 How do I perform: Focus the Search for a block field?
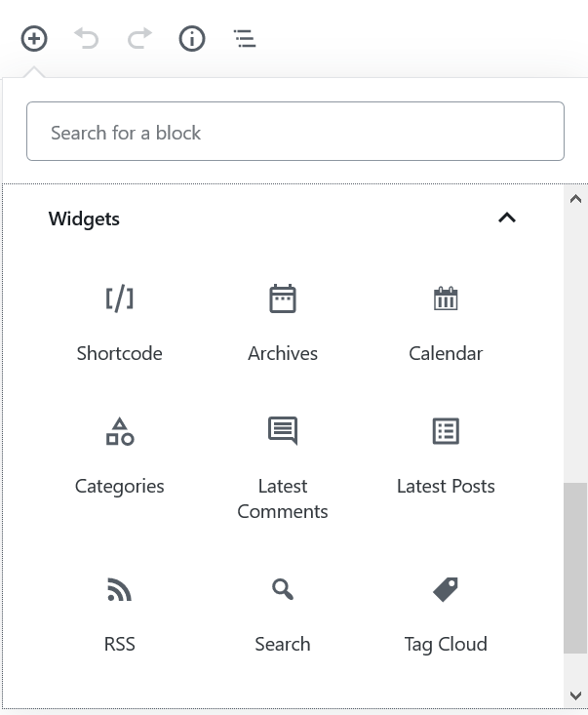tap(295, 132)
